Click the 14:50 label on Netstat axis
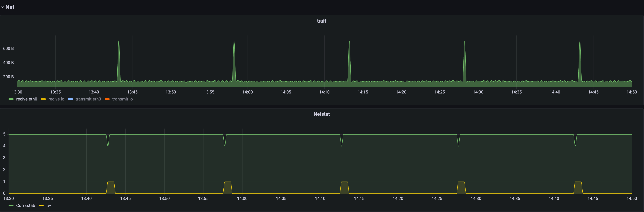The height and width of the screenshot is (212, 644). pyautogui.click(x=632, y=199)
